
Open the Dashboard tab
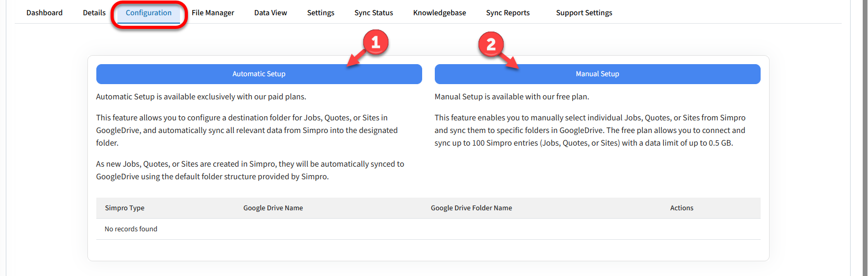[x=44, y=13]
